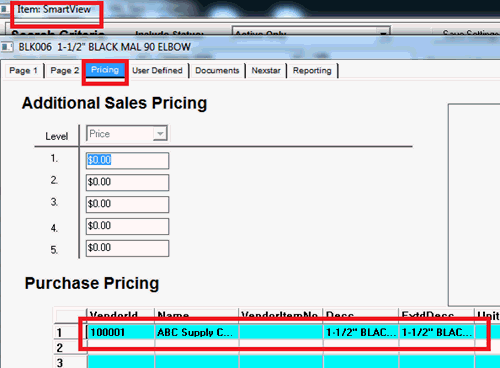
Task: Click the Name column header
Action: [197, 315]
